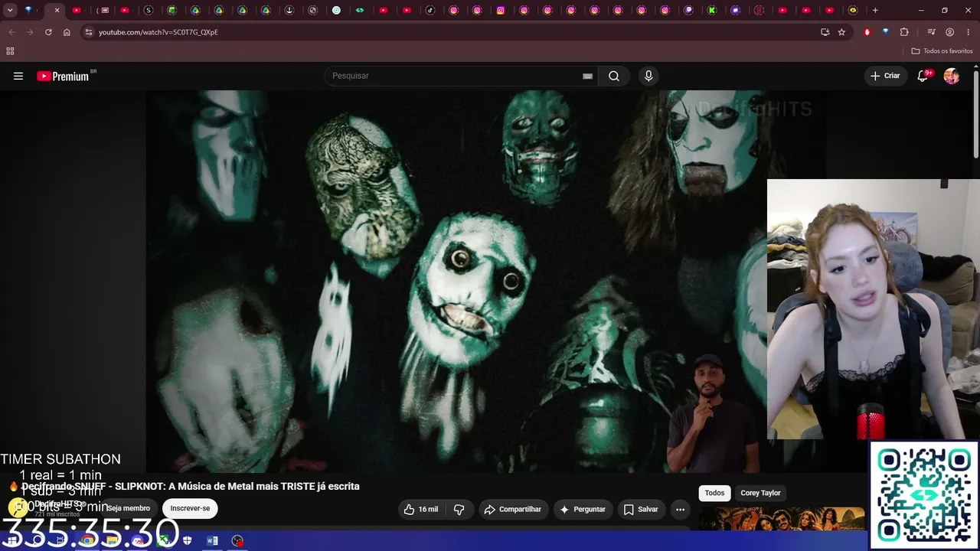The height and width of the screenshot is (551, 980).
Task: Install app via address bar icon
Action: click(825, 32)
